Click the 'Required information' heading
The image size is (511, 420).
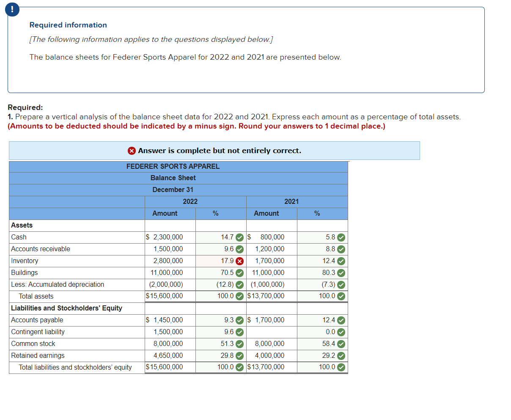click(x=68, y=25)
